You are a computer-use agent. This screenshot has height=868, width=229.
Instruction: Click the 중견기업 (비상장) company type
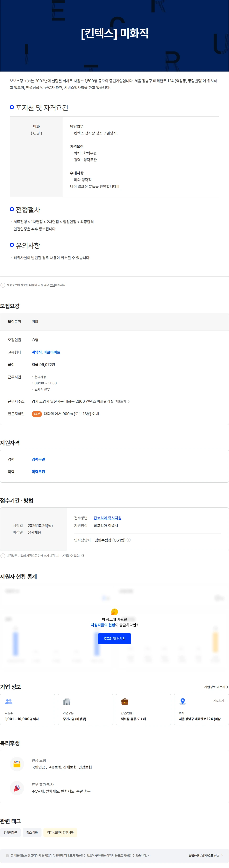coord(74,719)
